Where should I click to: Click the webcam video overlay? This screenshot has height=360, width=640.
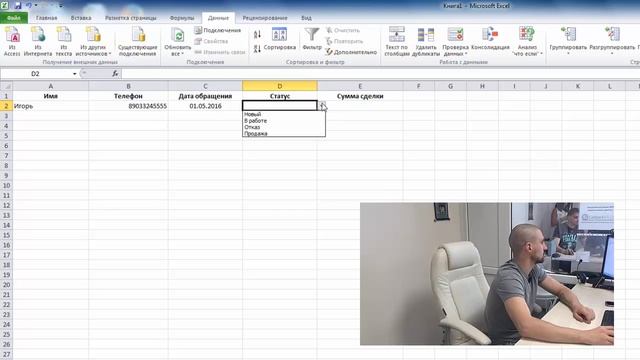(487, 274)
